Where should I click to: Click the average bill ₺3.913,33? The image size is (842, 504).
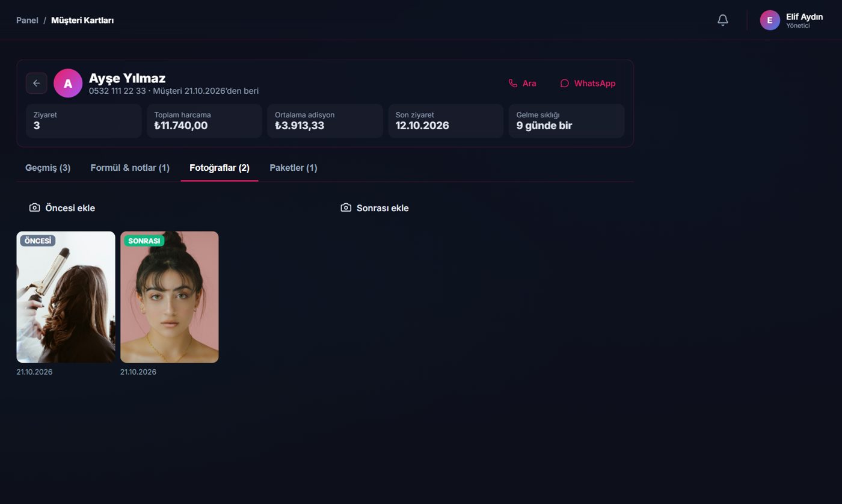point(300,126)
